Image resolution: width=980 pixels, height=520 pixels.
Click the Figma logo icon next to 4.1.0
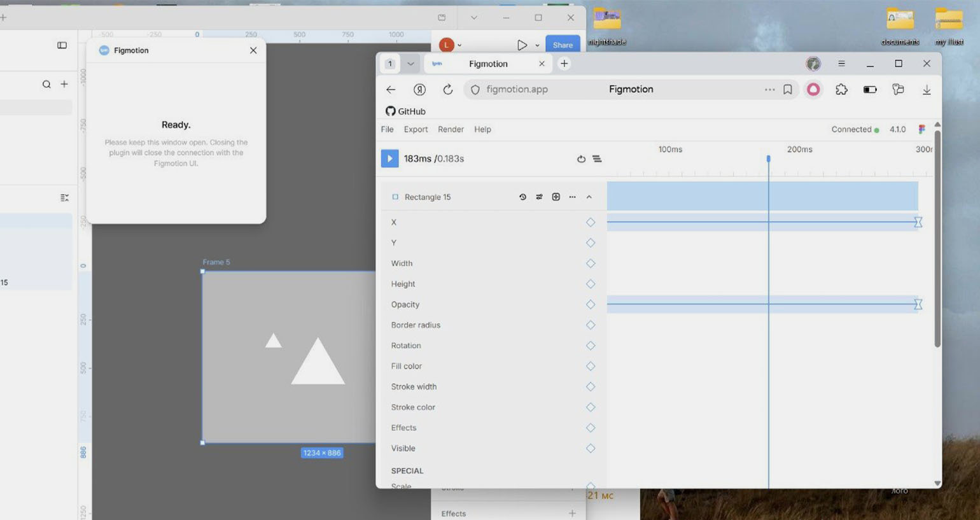click(921, 129)
